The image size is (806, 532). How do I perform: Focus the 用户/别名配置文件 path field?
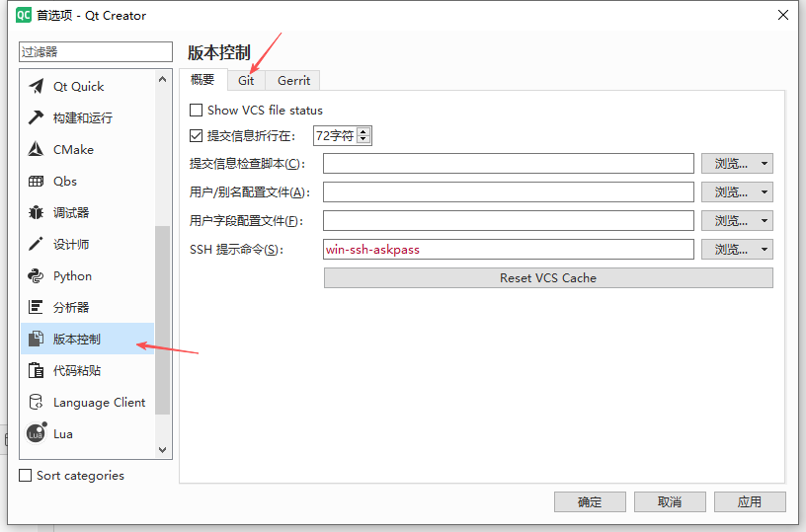point(509,192)
